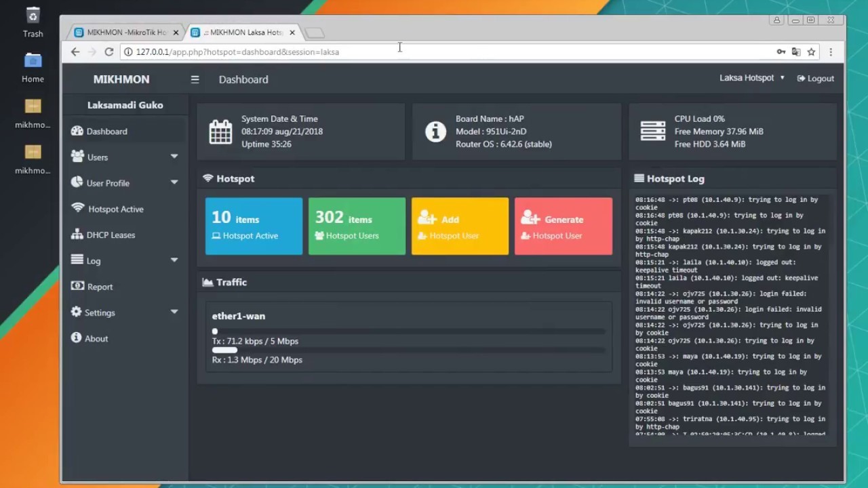
Task: Click the browser back arrow
Action: [75, 52]
